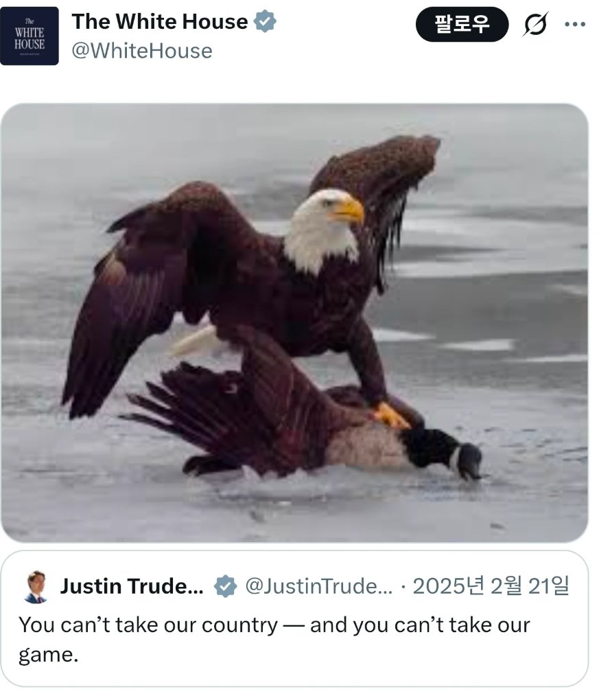
Task: Click the @JustinTrude... handle
Action: tap(318, 586)
